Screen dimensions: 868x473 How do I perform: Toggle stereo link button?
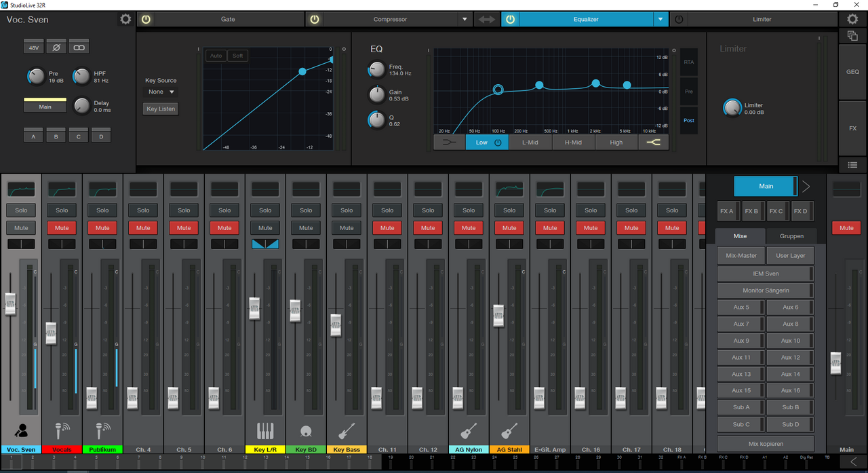pos(79,48)
